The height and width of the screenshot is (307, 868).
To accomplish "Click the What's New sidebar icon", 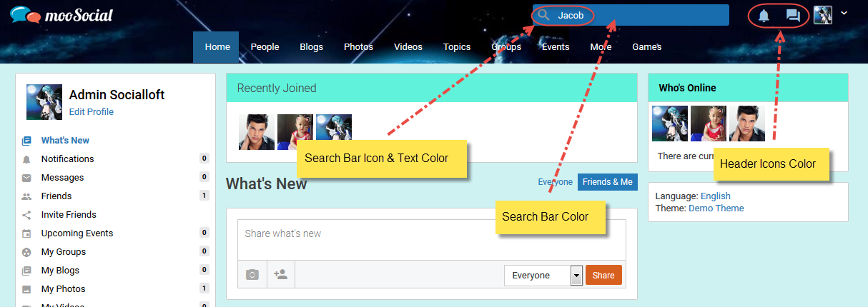I will (x=26, y=141).
